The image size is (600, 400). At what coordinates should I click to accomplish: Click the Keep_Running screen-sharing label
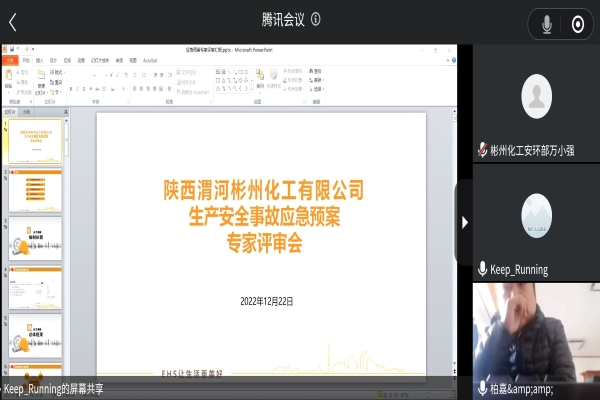(54, 389)
